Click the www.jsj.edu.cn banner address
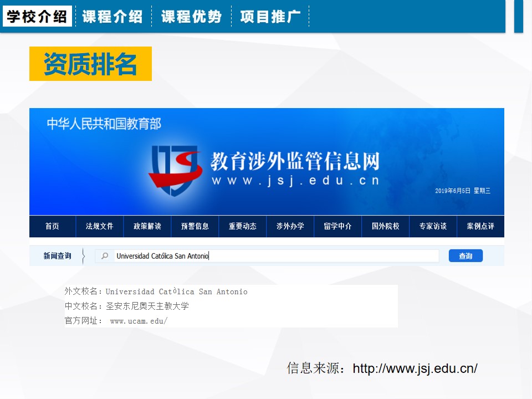The width and height of the screenshot is (532, 399). pyautogui.click(x=295, y=181)
